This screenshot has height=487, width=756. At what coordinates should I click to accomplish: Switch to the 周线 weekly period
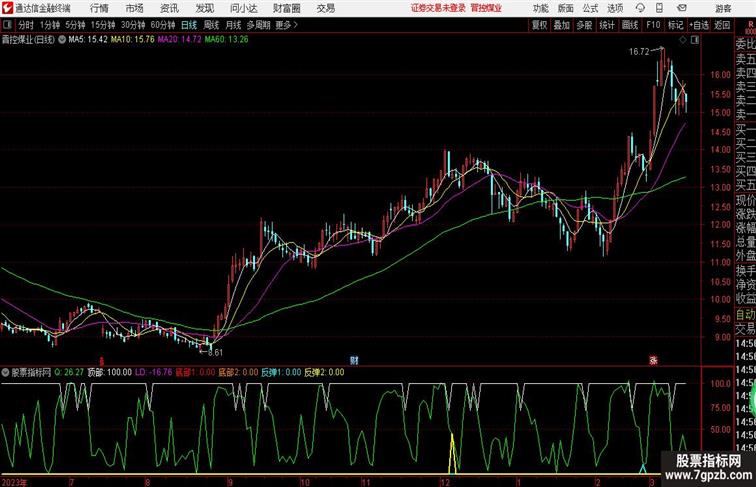211,25
